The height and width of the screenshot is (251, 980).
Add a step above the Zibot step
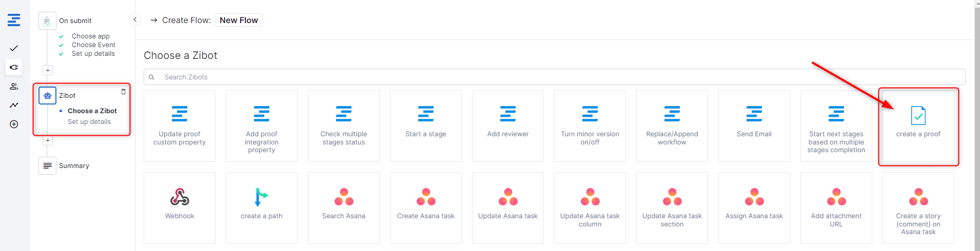tap(48, 70)
